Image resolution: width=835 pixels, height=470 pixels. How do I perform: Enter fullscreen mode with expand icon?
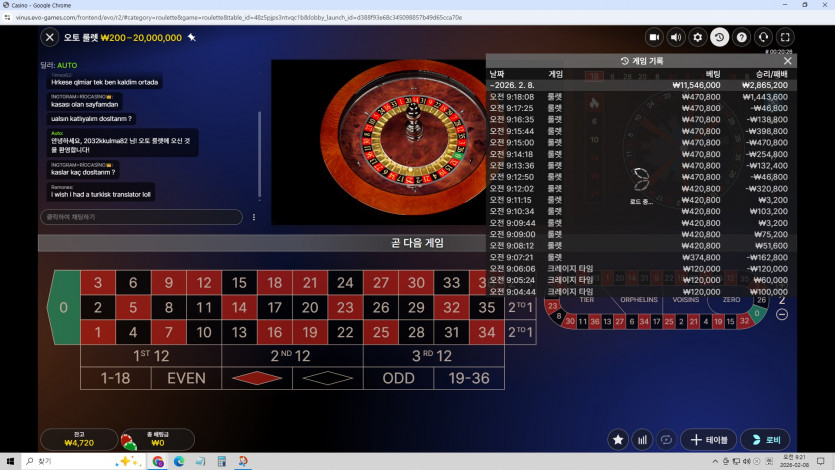click(786, 37)
